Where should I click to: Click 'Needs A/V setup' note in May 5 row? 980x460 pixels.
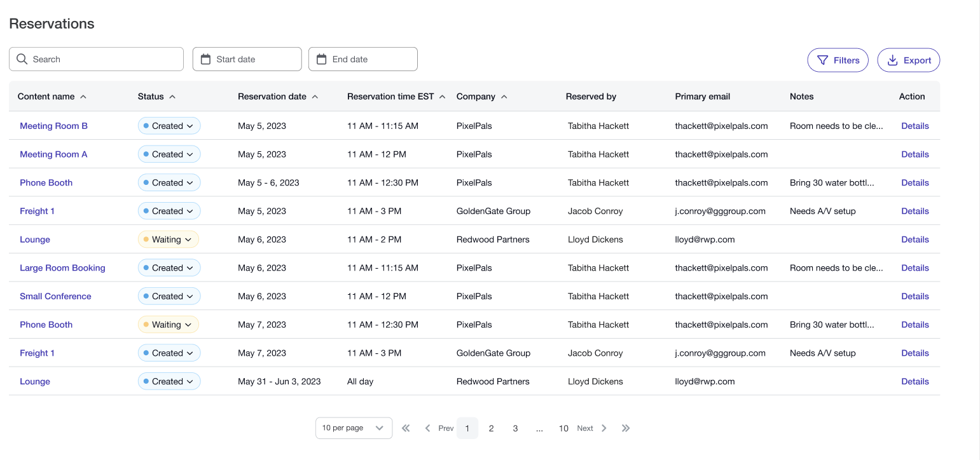(823, 211)
